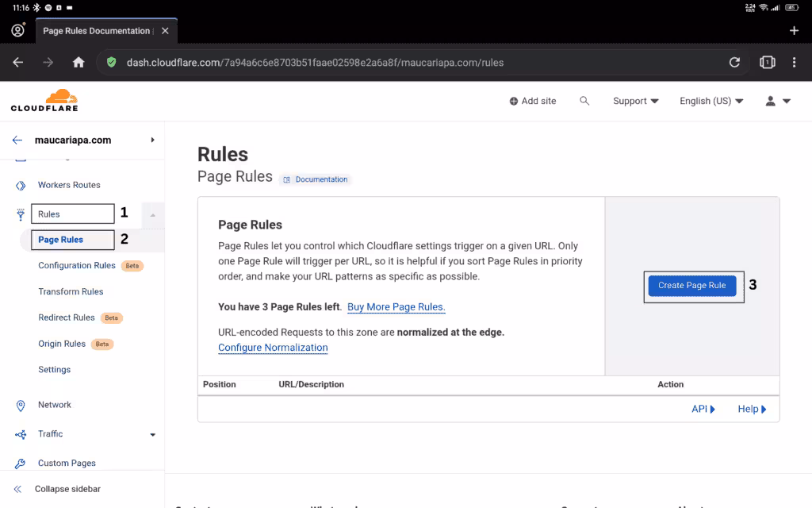Open the browser profile icon

pos(18,31)
